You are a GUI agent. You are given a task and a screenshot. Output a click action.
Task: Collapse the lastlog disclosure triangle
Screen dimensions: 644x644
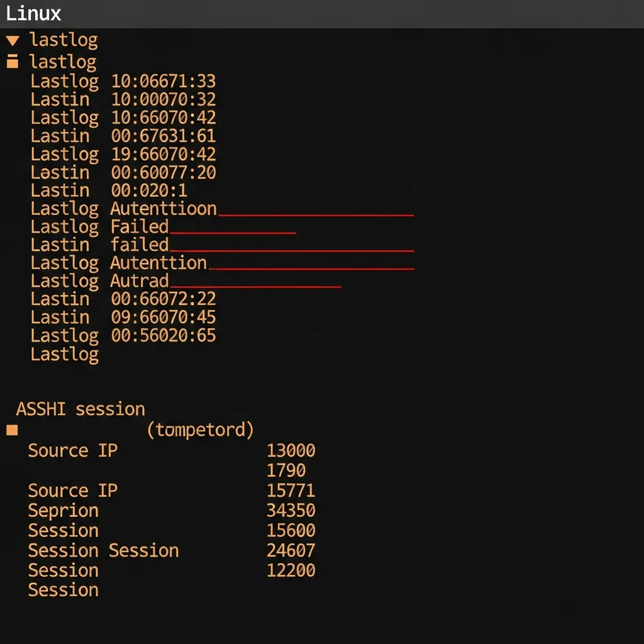(14, 40)
